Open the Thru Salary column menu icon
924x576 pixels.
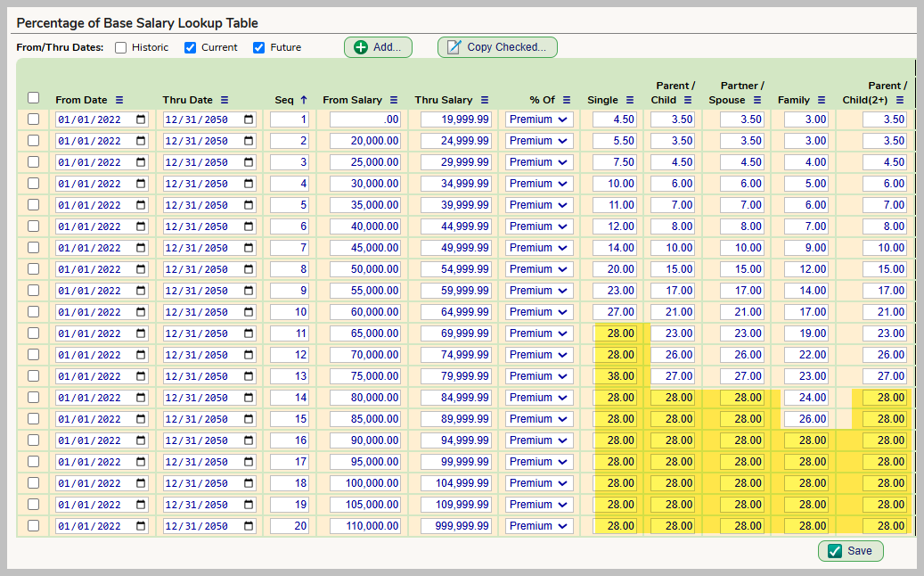click(485, 100)
